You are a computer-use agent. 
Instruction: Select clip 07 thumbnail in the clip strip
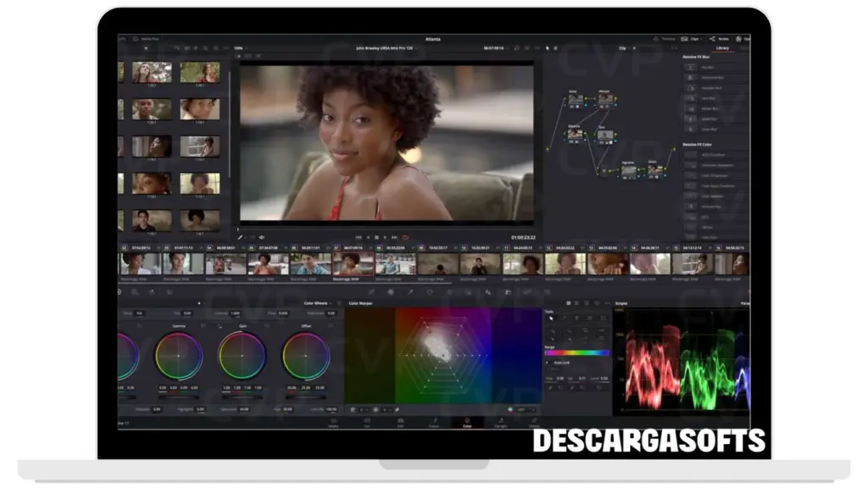(x=353, y=264)
